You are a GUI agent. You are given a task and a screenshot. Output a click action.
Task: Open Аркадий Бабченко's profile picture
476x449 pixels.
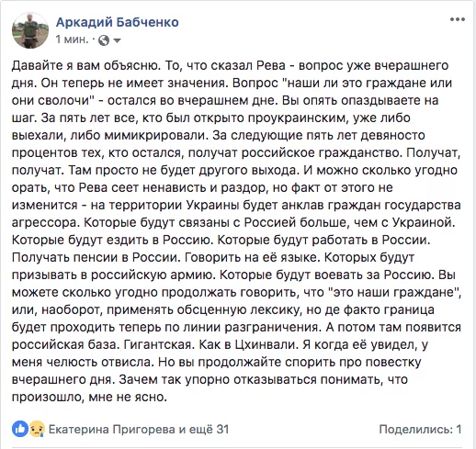pos(30,30)
